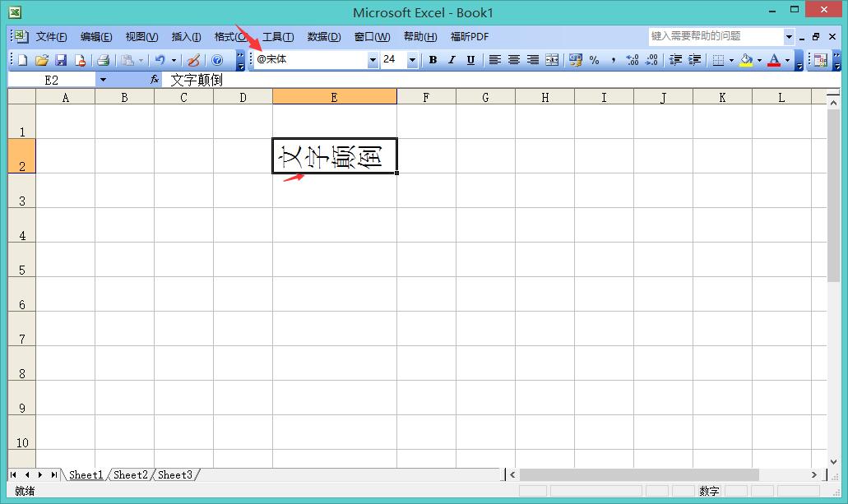
Task: Print the workbook with printer icon
Action: coord(104,60)
